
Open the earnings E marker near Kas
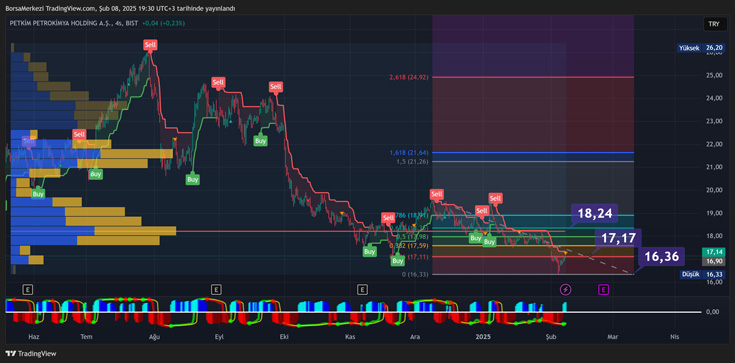(x=362, y=289)
